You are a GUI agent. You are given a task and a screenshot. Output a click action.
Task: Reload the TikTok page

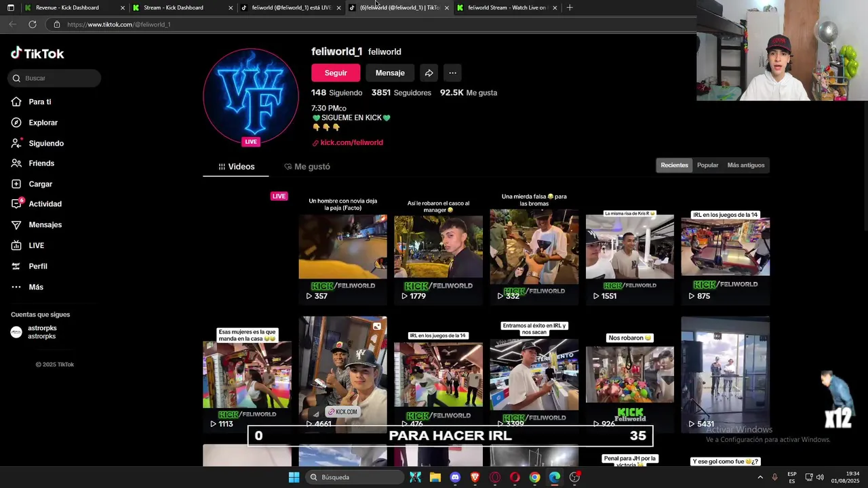[x=32, y=24]
